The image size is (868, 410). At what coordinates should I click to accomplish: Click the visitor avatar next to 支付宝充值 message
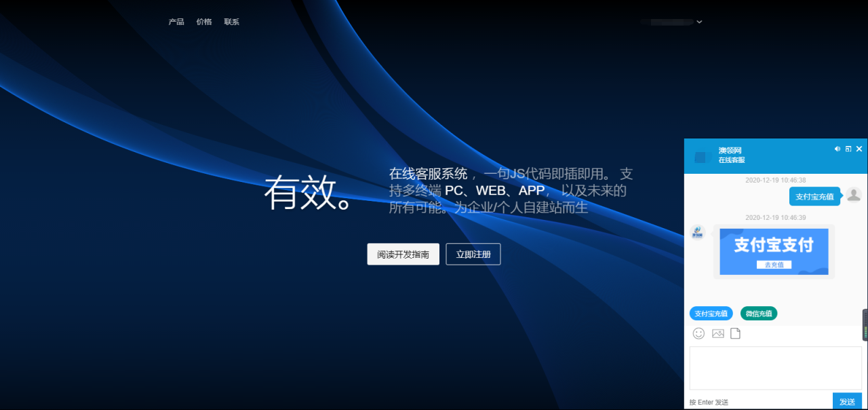point(854,195)
